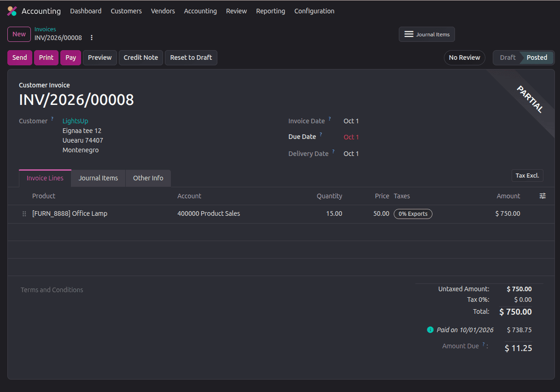
Task: Click the Print button
Action: (x=46, y=58)
